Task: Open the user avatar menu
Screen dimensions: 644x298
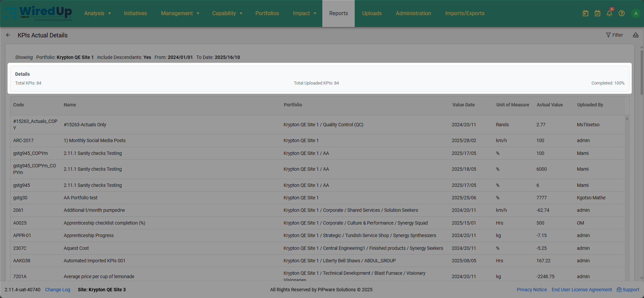Action: click(636, 13)
